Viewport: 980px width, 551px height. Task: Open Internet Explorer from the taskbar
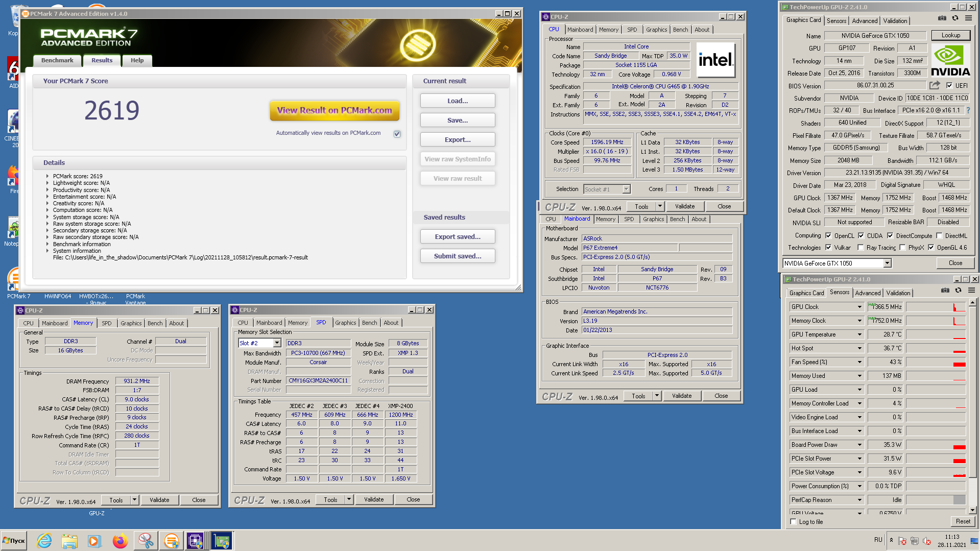point(44,541)
